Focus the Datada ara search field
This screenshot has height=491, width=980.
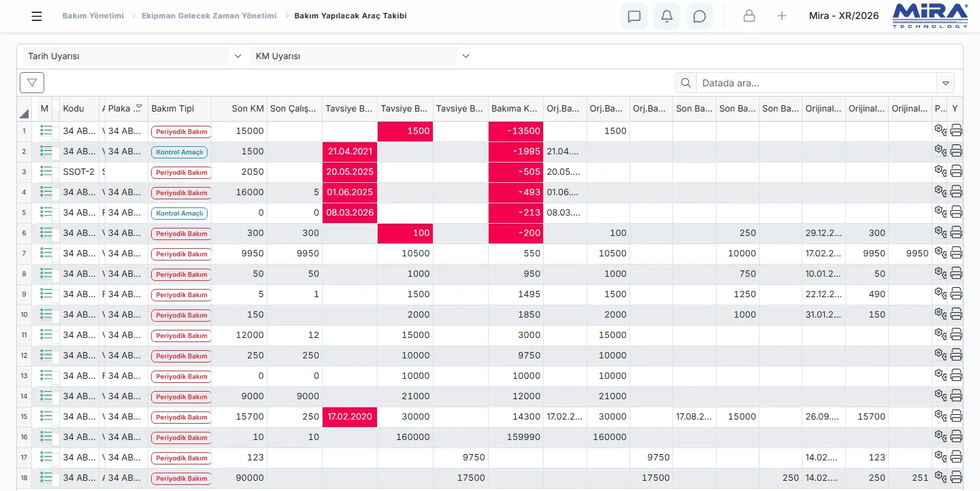tap(817, 83)
